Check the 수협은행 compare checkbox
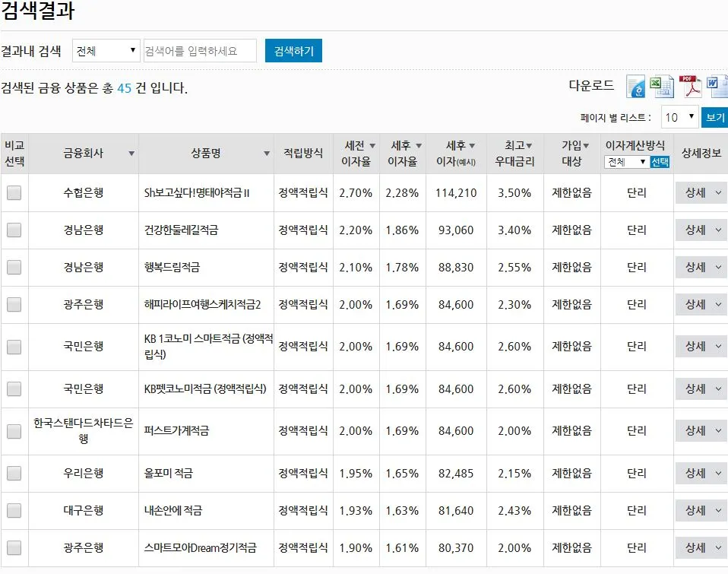 click(14, 192)
